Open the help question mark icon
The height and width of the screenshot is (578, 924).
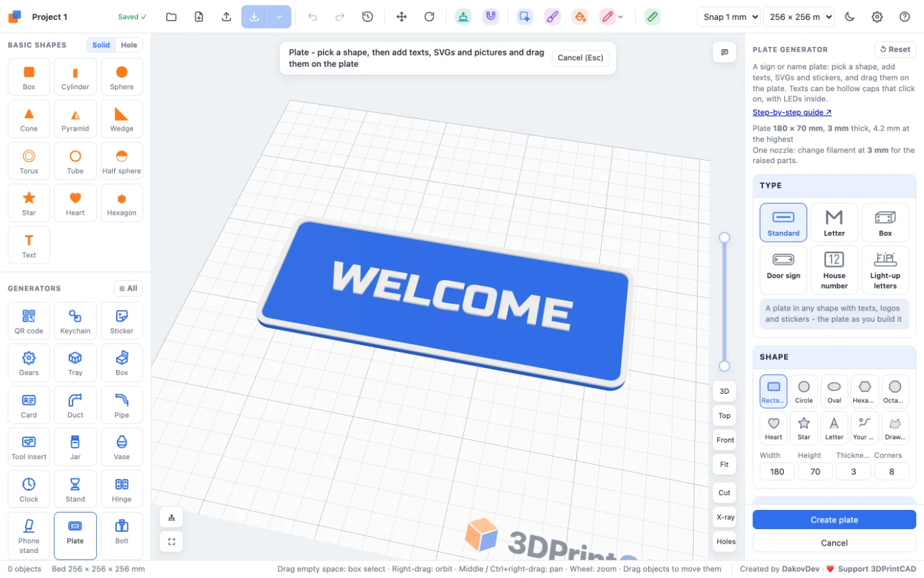(905, 17)
